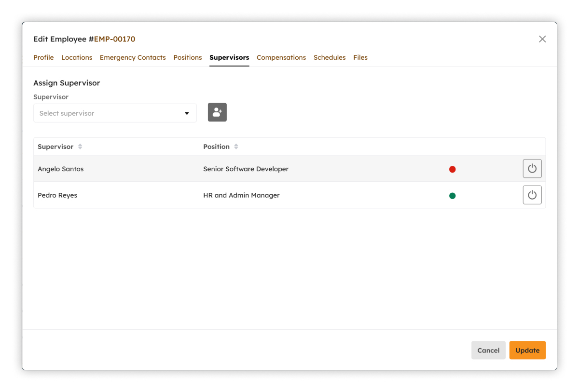Click the green status dot for Pedro Reyes
This screenshot has width=579, height=392.
tap(452, 196)
